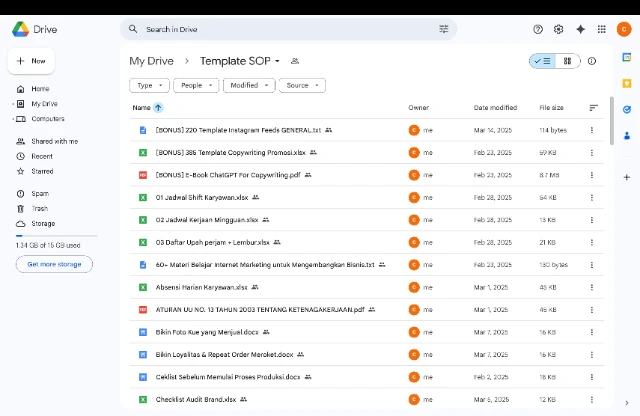Open Google Calendar in the side panel

click(x=626, y=58)
